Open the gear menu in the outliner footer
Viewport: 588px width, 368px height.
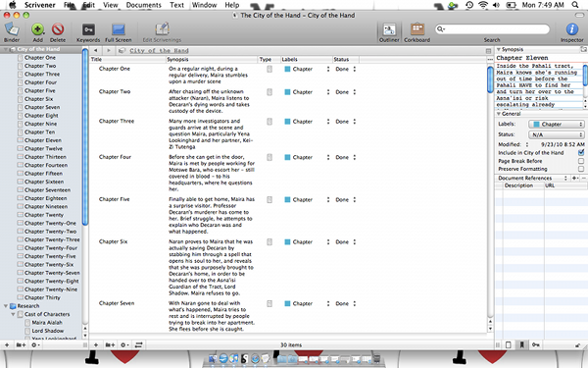pos(124,344)
